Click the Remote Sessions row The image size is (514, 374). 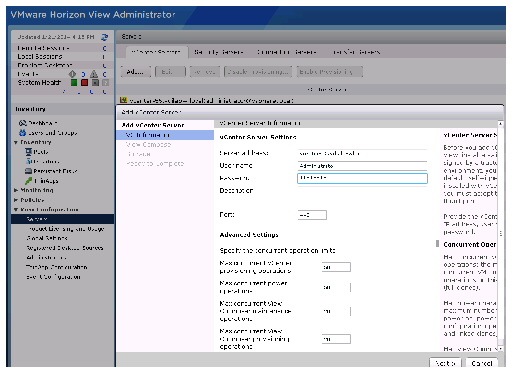(x=63, y=48)
